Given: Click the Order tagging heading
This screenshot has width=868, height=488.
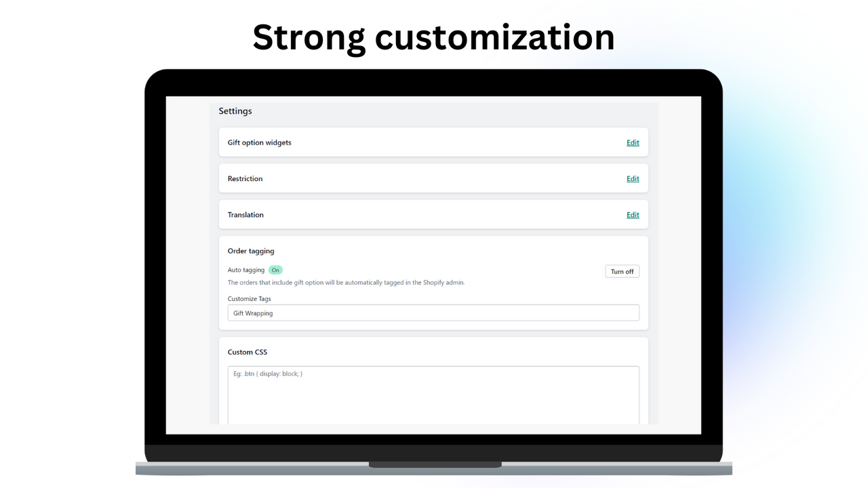Looking at the screenshot, I should (x=251, y=251).
